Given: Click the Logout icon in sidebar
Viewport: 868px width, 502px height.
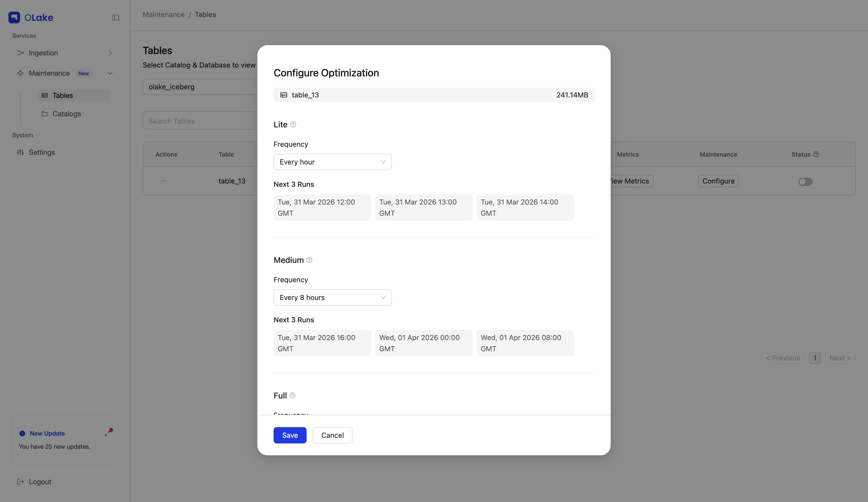Looking at the screenshot, I should click(x=20, y=482).
